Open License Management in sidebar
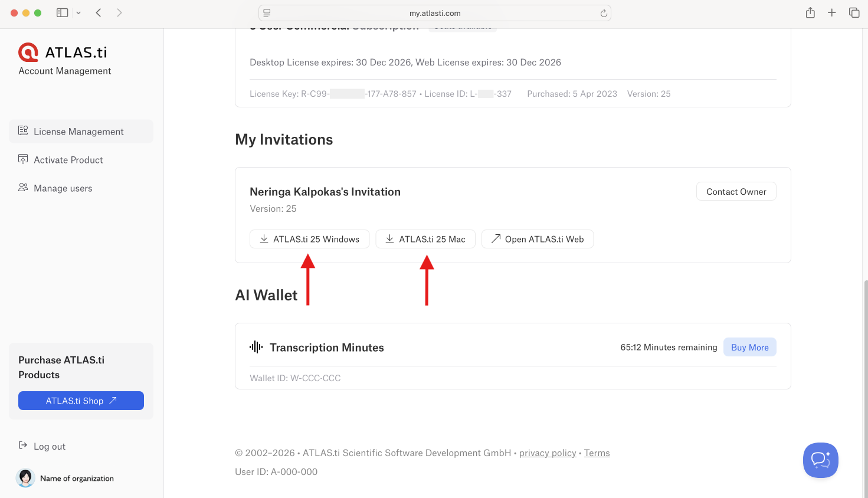The width and height of the screenshot is (868, 498). tap(81, 131)
